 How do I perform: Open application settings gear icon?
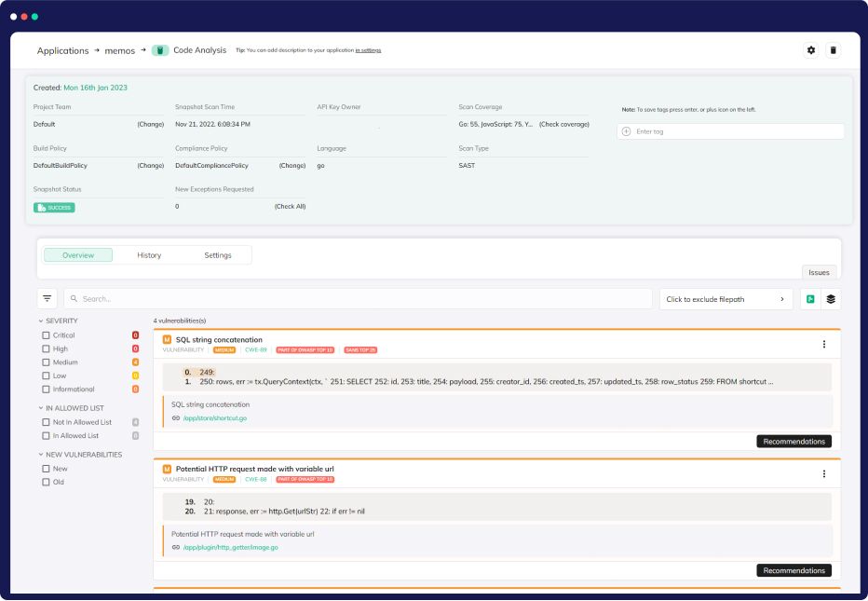[811, 50]
